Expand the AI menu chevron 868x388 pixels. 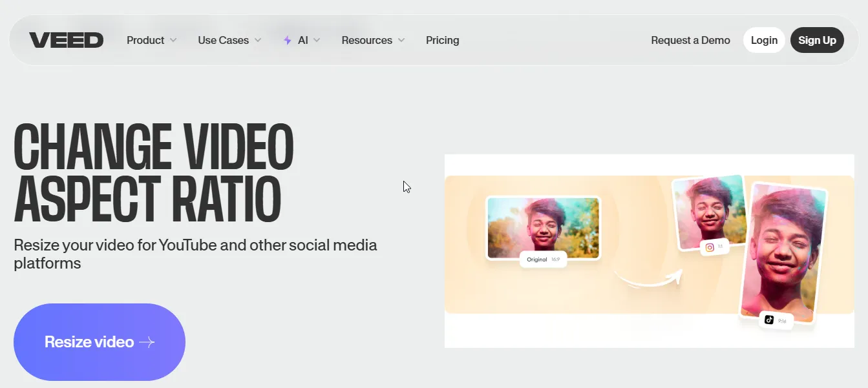tap(317, 40)
